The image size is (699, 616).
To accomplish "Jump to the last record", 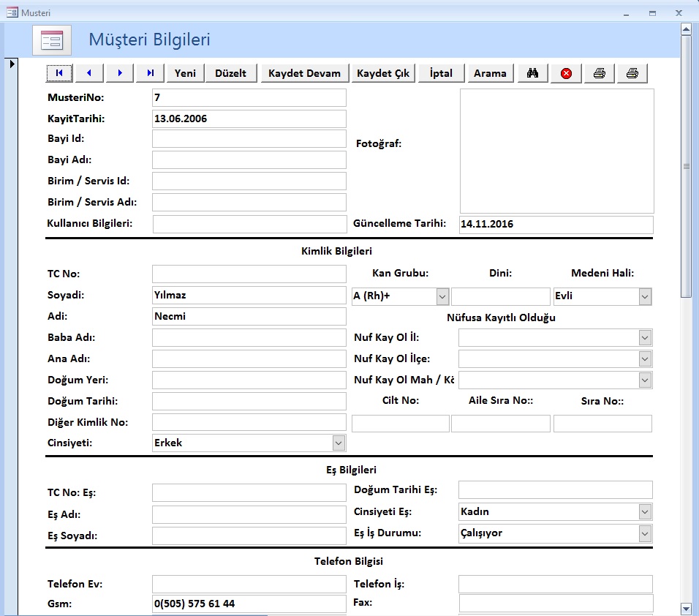I will pos(150,73).
